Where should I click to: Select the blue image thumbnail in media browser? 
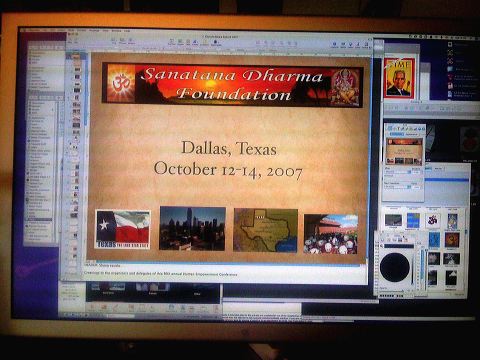point(413,221)
